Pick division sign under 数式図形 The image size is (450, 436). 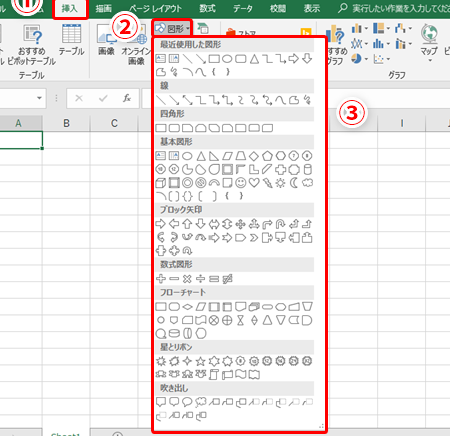click(x=201, y=279)
